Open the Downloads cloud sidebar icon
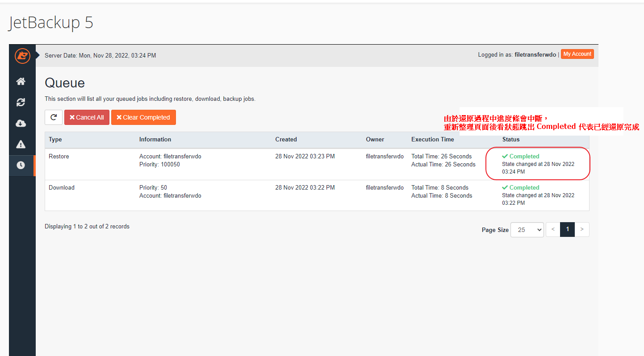Viewport: 644px width, 356px height. click(x=21, y=123)
